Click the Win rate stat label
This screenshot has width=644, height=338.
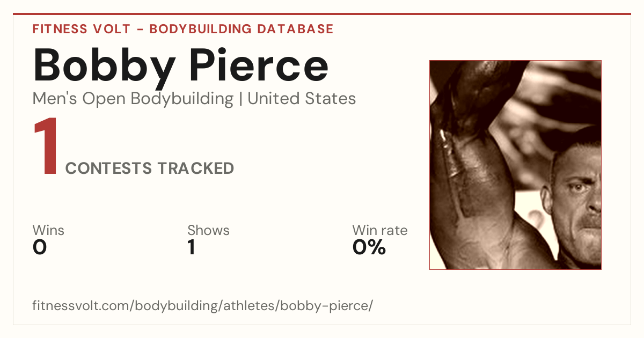pos(379,231)
